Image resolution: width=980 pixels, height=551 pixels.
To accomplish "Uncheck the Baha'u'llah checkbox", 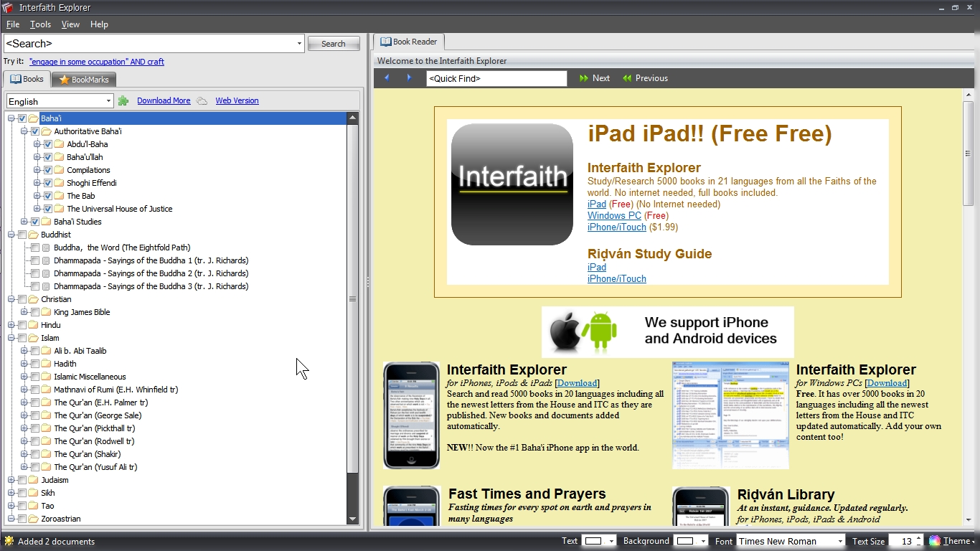I will [x=47, y=156].
